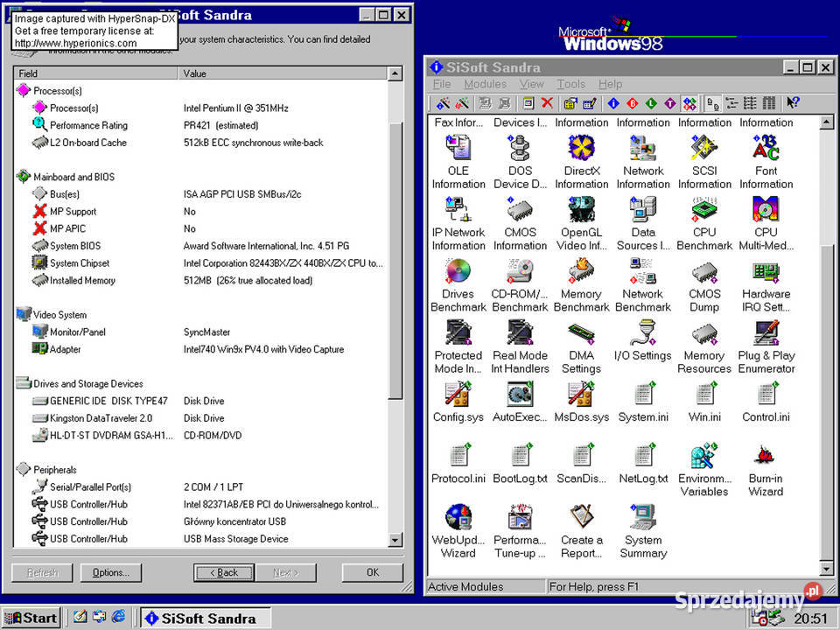Launch the CPU Benchmark module
Image resolution: width=840 pixels, height=630 pixels.
coord(704,224)
